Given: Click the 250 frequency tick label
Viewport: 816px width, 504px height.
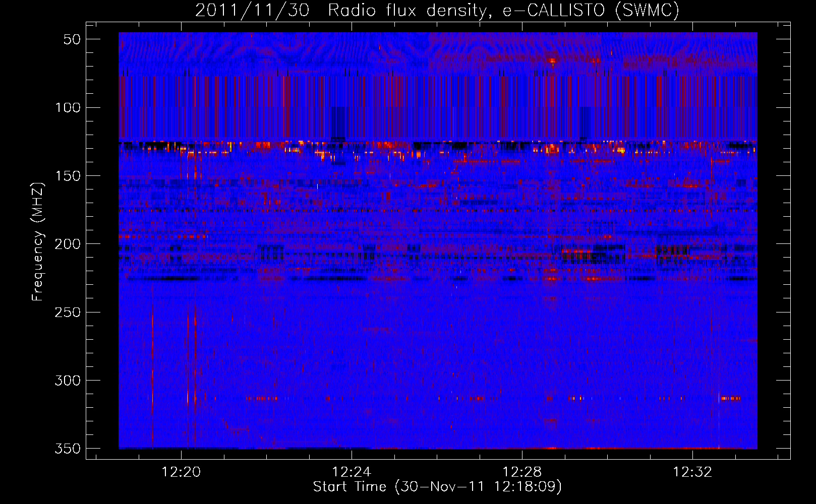Looking at the screenshot, I should (68, 312).
